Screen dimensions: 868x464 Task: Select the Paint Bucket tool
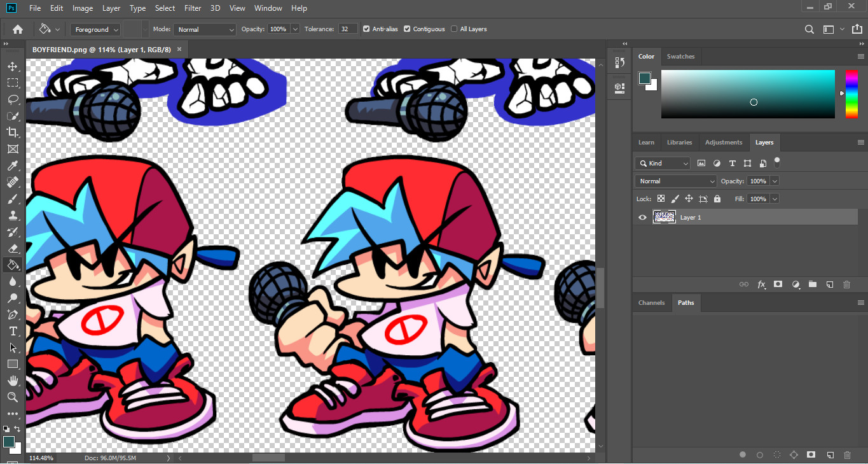(x=13, y=265)
